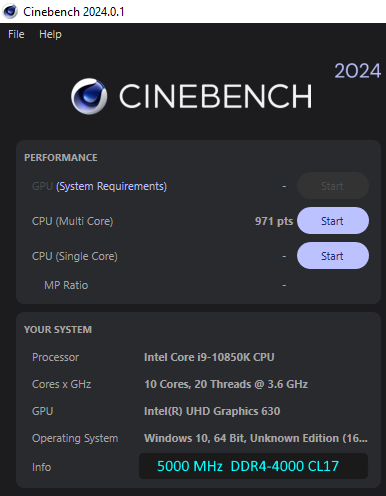Click the Info text field
The width and height of the screenshot is (386, 496).
[253, 466]
